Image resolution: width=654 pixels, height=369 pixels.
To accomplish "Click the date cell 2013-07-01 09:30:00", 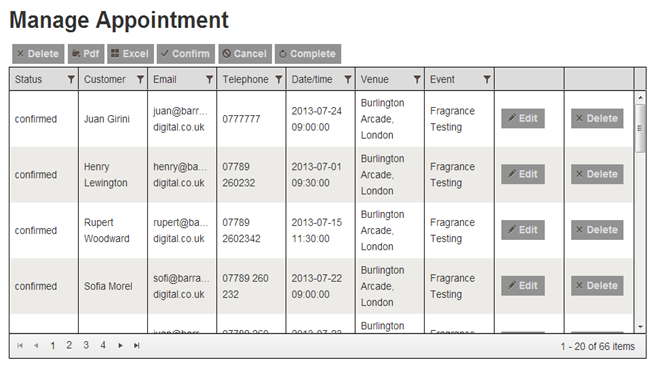I will (320, 175).
